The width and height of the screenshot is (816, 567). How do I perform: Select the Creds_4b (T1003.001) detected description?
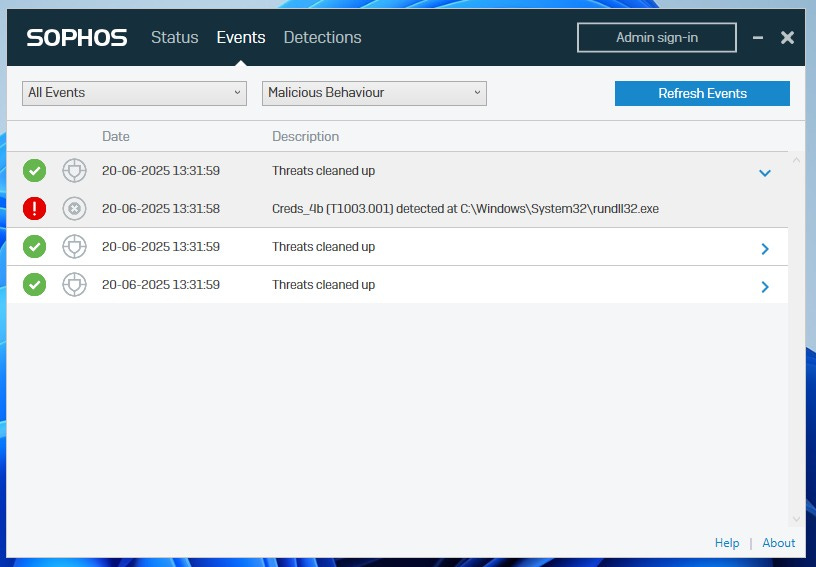coord(465,209)
